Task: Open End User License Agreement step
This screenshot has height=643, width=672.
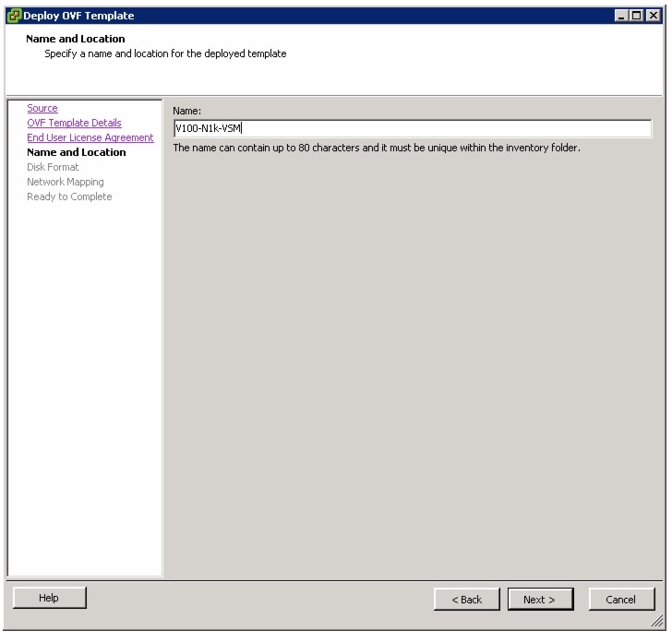Action: point(90,138)
